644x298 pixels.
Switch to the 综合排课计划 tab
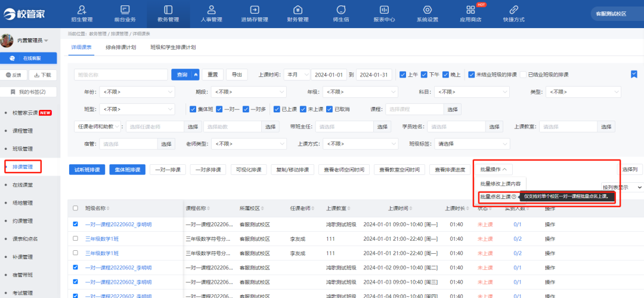point(120,47)
